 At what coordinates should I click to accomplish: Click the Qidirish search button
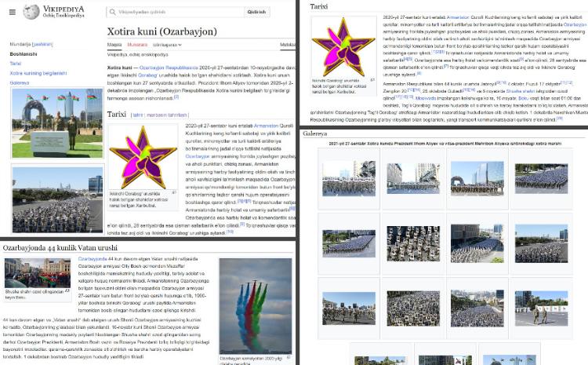click(256, 12)
